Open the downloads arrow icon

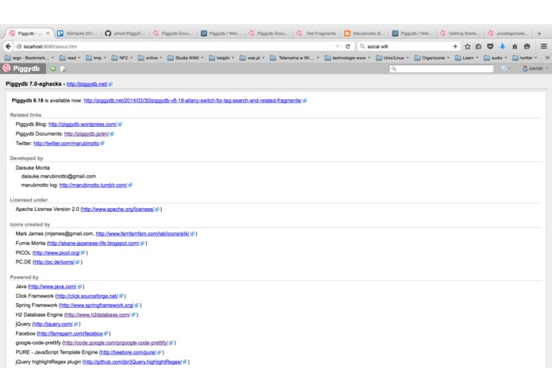pos(503,46)
